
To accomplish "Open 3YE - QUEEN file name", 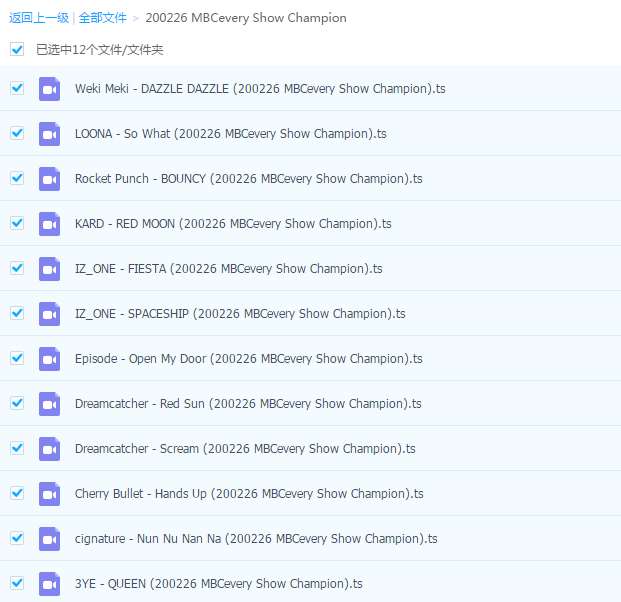I will pos(219,584).
